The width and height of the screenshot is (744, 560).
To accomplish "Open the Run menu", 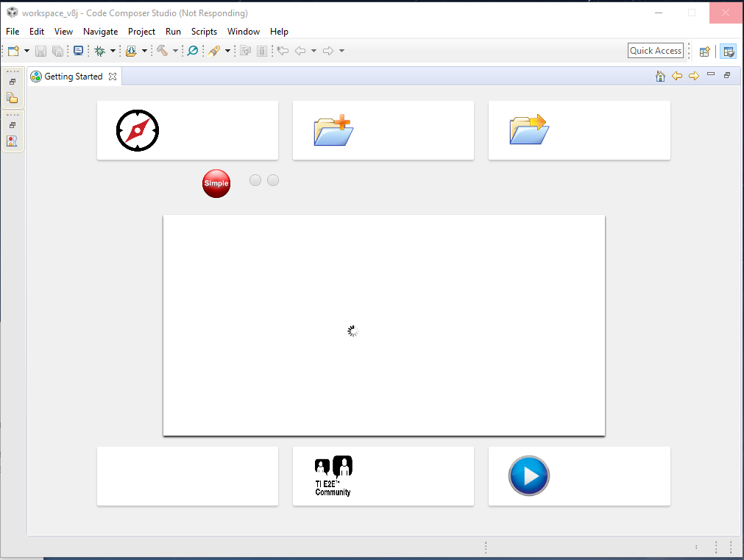I will point(173,32).
